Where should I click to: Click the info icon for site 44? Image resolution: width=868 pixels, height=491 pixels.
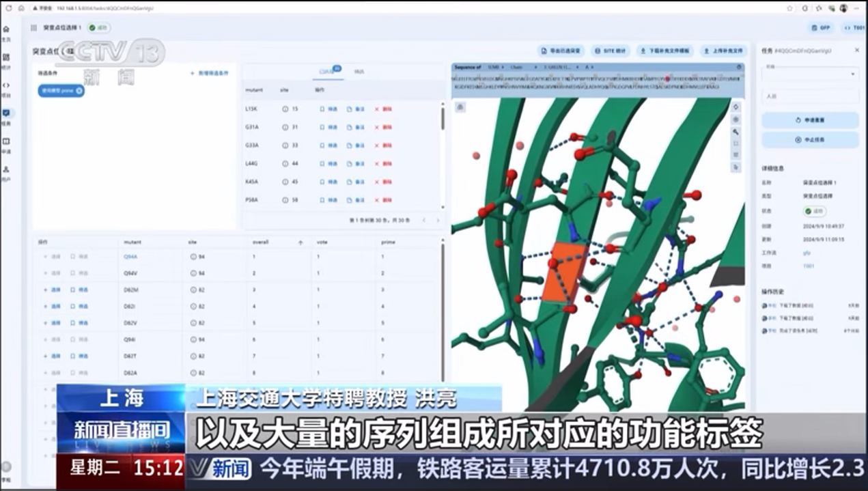point(285,164)
